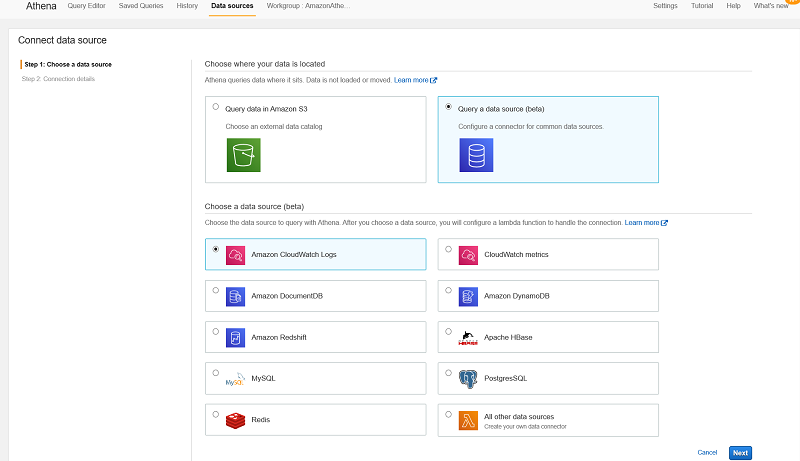
Task: Select Step 2: Connection details
Action: pos(58,79)
